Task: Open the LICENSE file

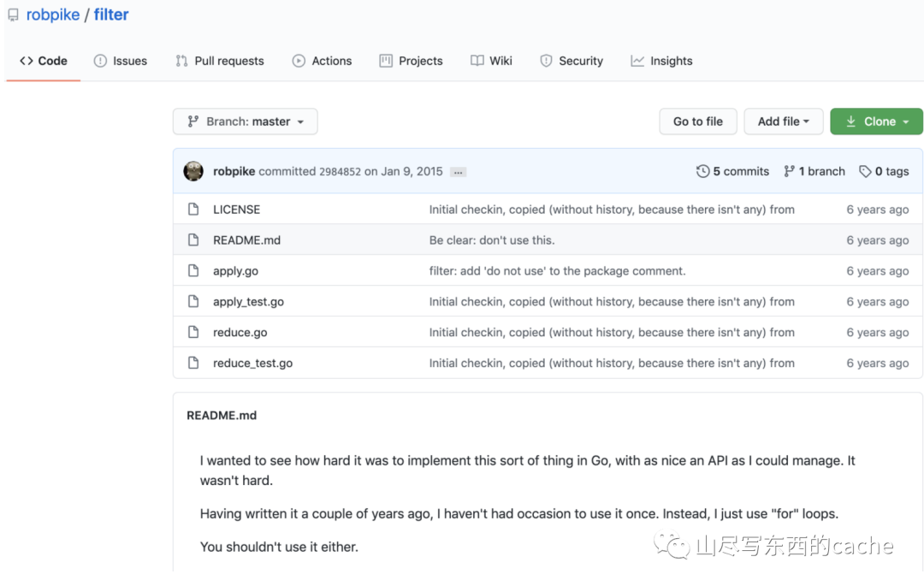Action: [236, 210]
